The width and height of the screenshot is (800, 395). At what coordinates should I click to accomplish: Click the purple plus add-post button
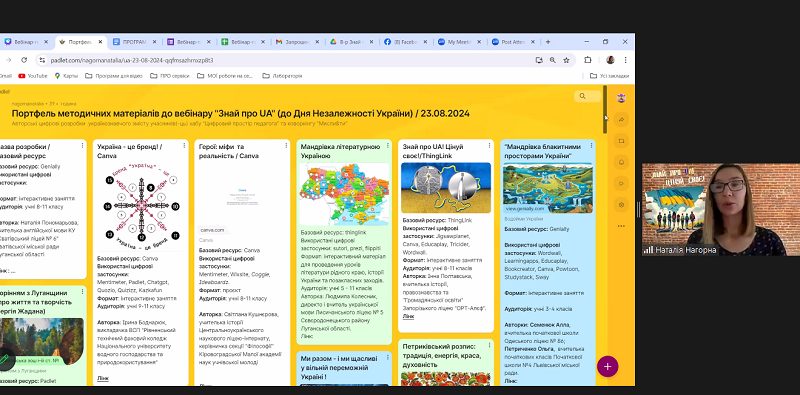click(x=607, y=366)
